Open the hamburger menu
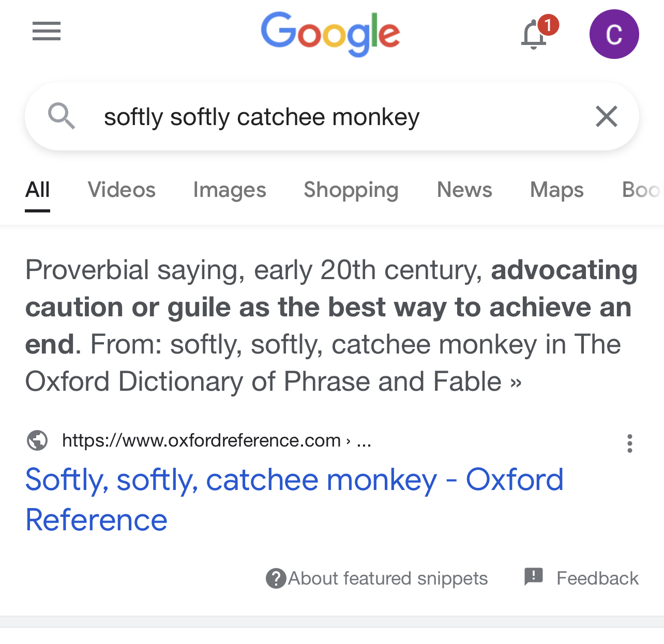Viewport: 664px width, 644px height. point(47,32)
